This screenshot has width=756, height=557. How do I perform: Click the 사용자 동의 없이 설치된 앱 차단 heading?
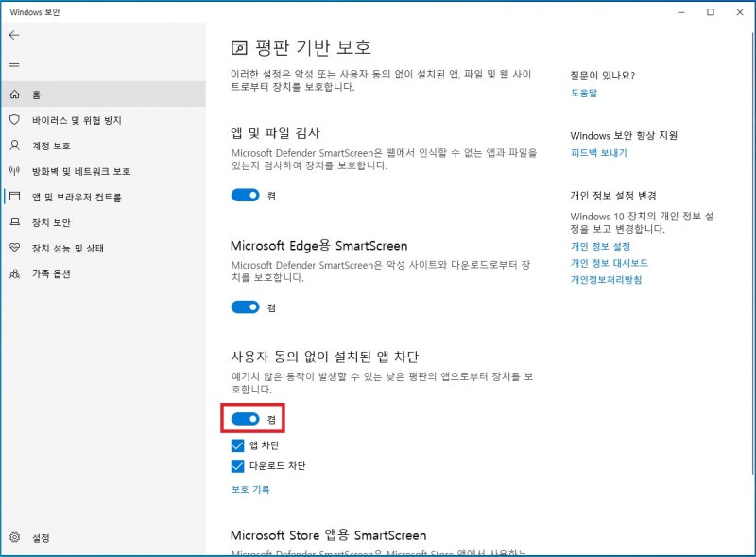[324, 357]
